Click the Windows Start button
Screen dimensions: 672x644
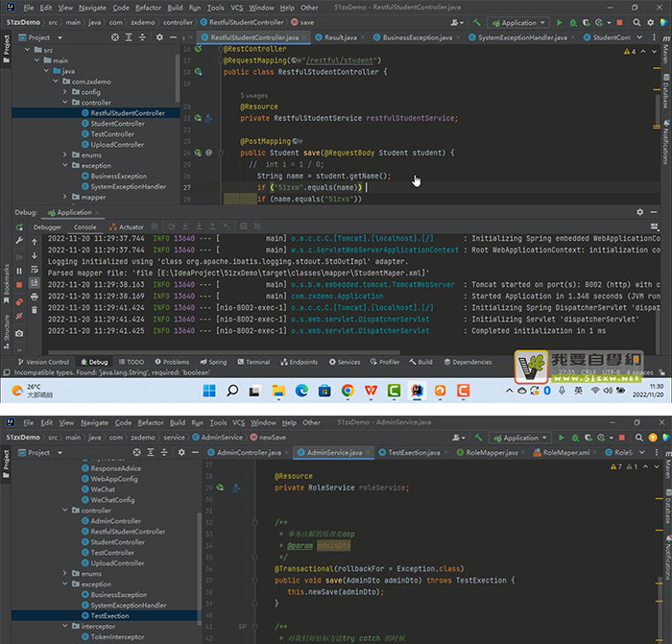tap(209, 391)
